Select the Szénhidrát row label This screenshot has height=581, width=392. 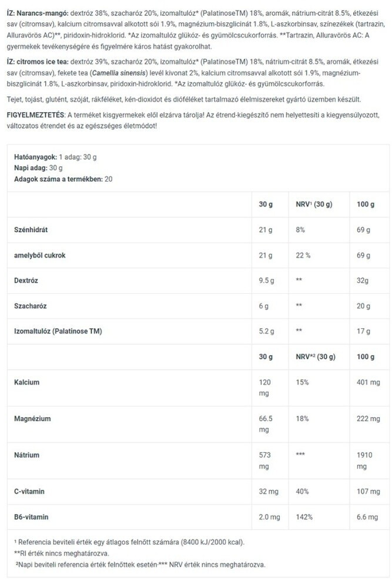coord(32,230)
